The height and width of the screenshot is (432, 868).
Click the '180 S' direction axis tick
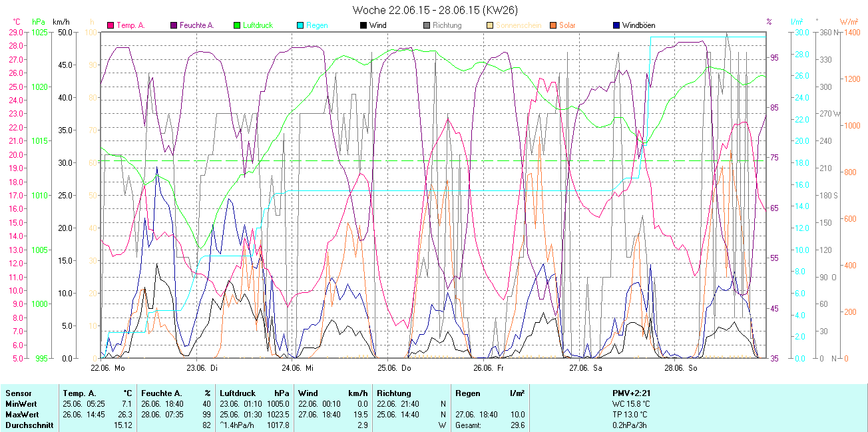tap(828, 195)
